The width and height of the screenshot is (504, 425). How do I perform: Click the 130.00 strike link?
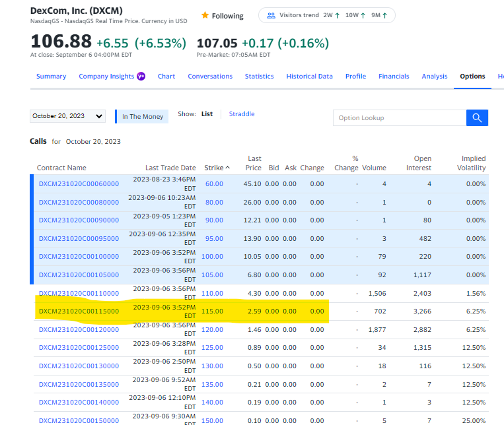pyautogui.click(x=212, y=366)
